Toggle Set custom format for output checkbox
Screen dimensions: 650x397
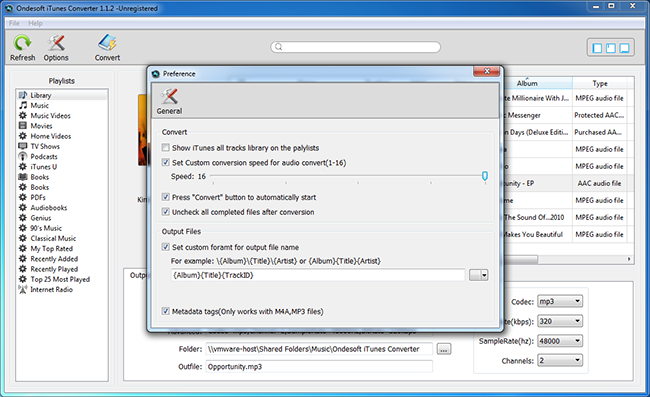click(x=165, y=247)
